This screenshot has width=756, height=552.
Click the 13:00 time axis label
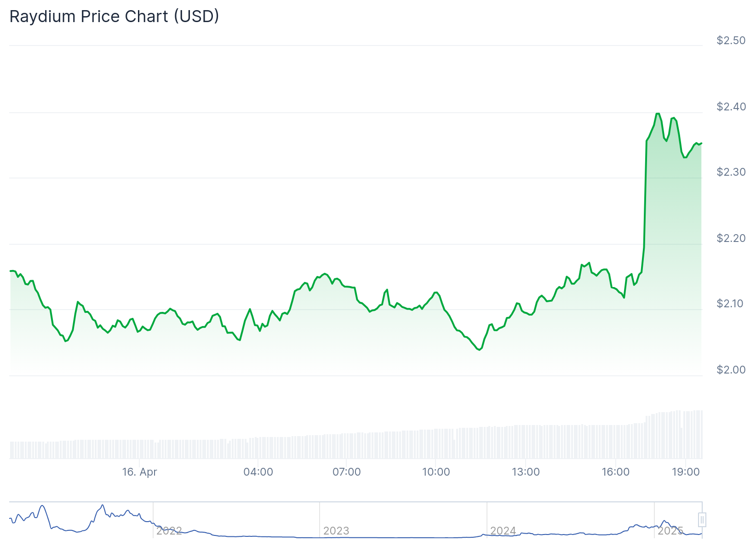[526, 472]
